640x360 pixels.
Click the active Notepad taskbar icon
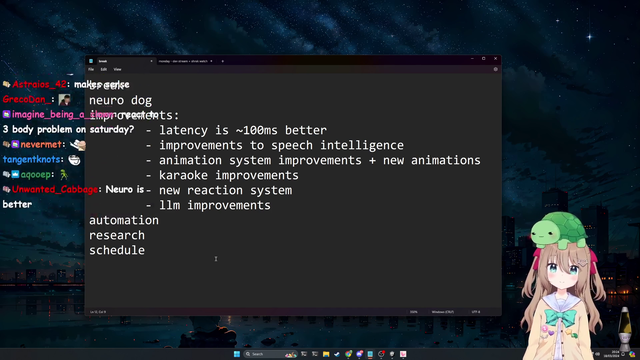370,354
